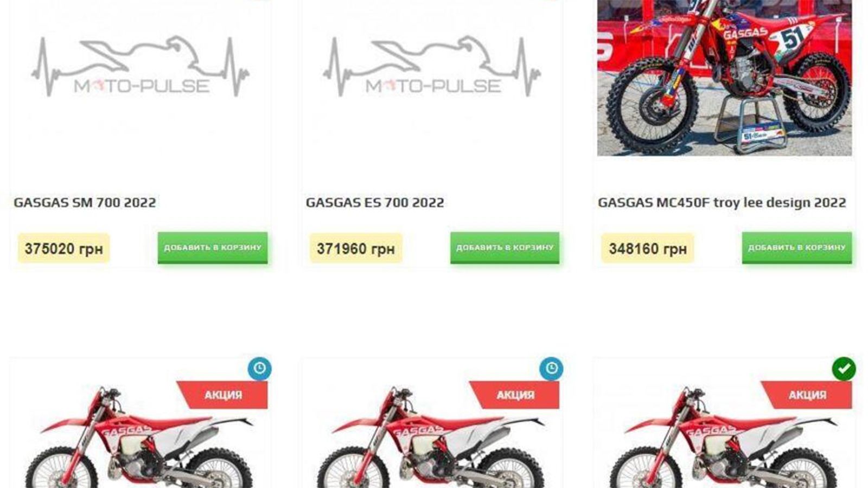The height and width of the screenshot is (488, 868).
Task: Click the blue clock icon on middle bottom card
Action: [551, 368]
